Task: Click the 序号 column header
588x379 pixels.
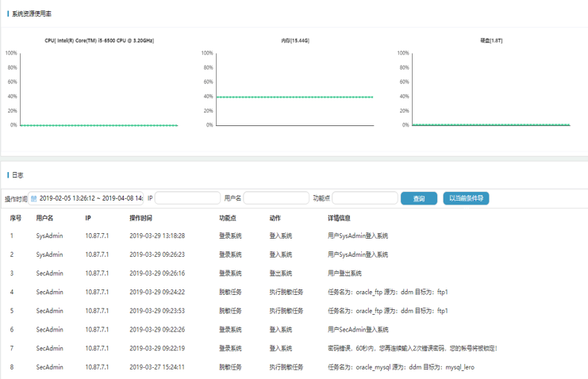Action: (16, 217)
